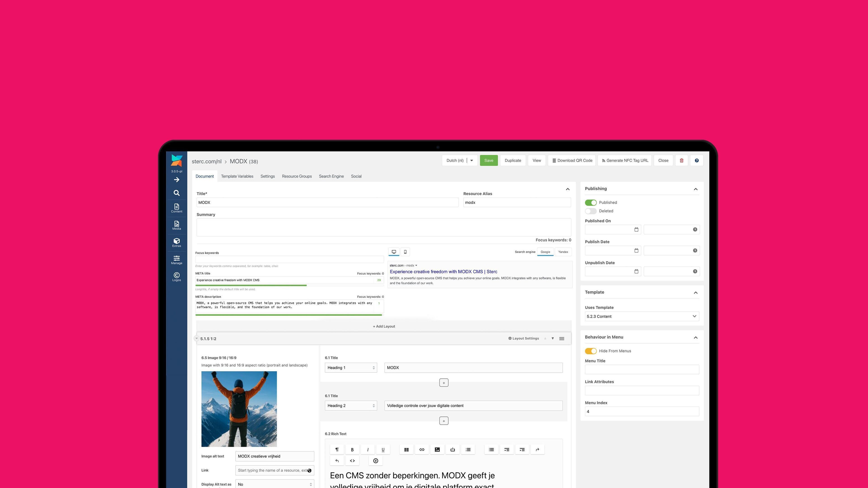Toggle the Hide From Menus switch
The height and width of the screenshot is (488, 868).
point(591,351)
